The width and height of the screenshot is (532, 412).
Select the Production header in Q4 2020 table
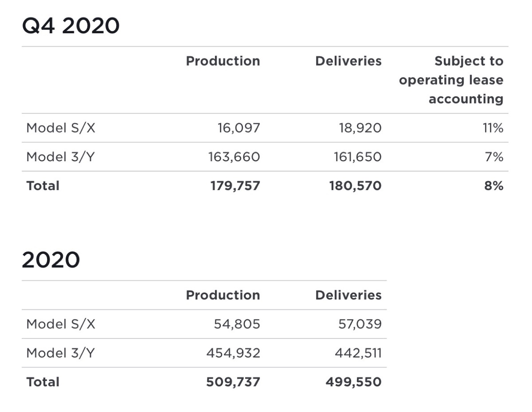[x=223, y=61]
